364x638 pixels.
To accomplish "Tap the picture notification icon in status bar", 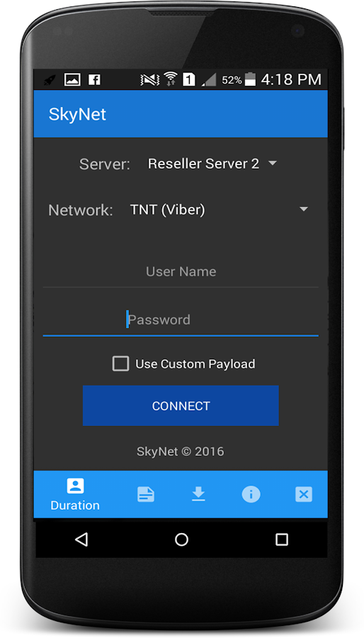I will tap(72, 79).
